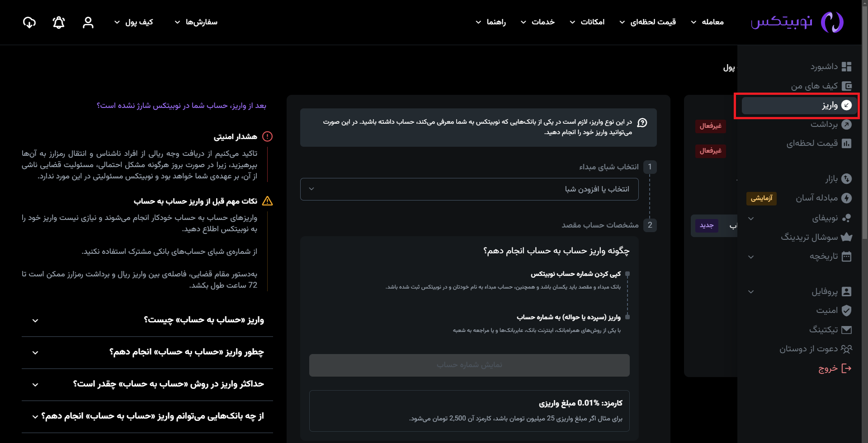This screenshot has height=443, width=868.
Task: Click the کپی کردن شماره حساب نوبیتکس step text
Action: 576,274
